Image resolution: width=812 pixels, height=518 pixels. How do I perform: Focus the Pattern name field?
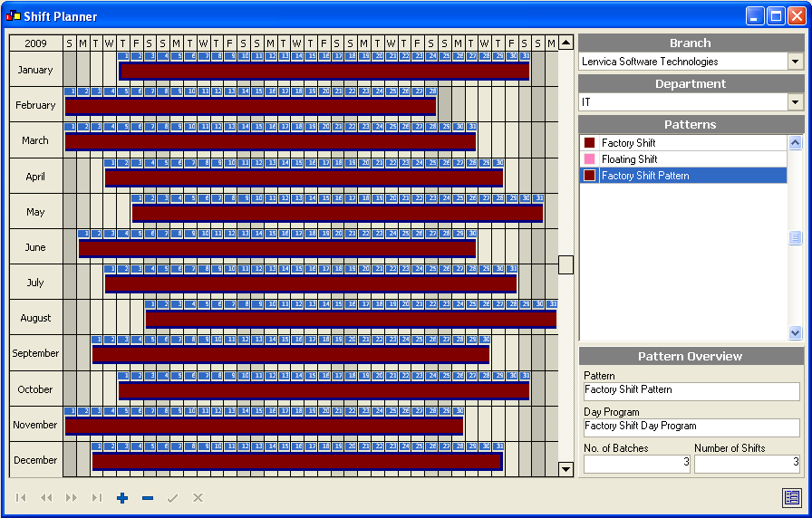pos(691,391)
